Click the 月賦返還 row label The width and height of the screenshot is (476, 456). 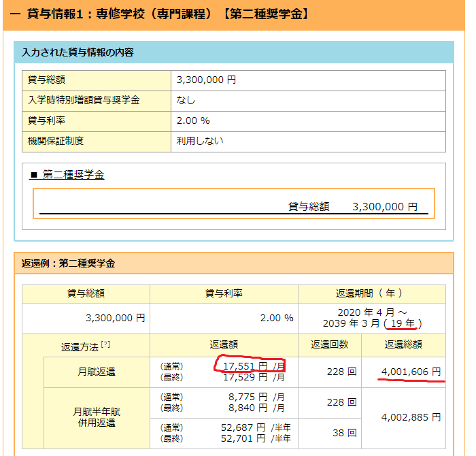click(x=97, y=372)
